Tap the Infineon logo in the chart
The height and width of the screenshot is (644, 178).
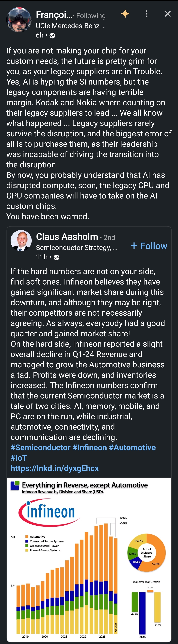click(49, 513)
